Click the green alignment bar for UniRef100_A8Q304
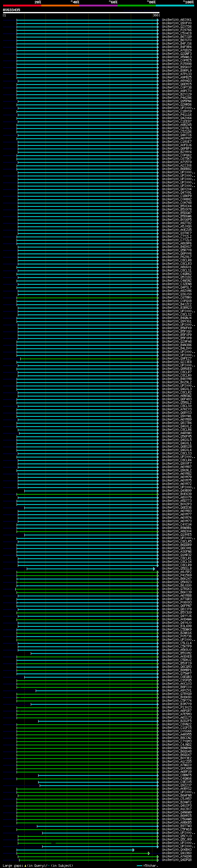Screen dimensions: 197x868 tap(87, 531)
